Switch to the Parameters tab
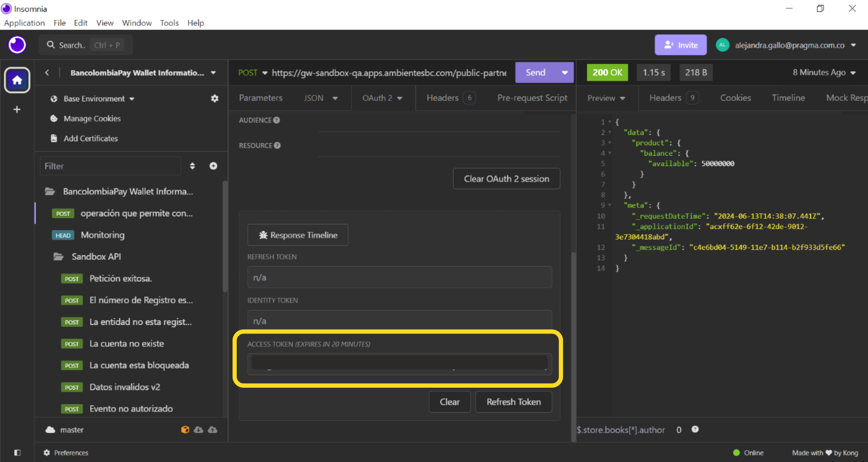 (261, 98)
